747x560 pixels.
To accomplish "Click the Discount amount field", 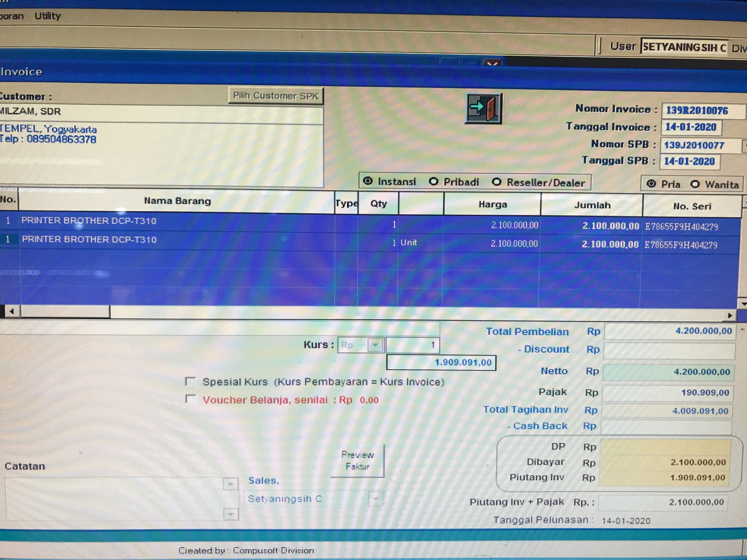I will click(669, 351).
